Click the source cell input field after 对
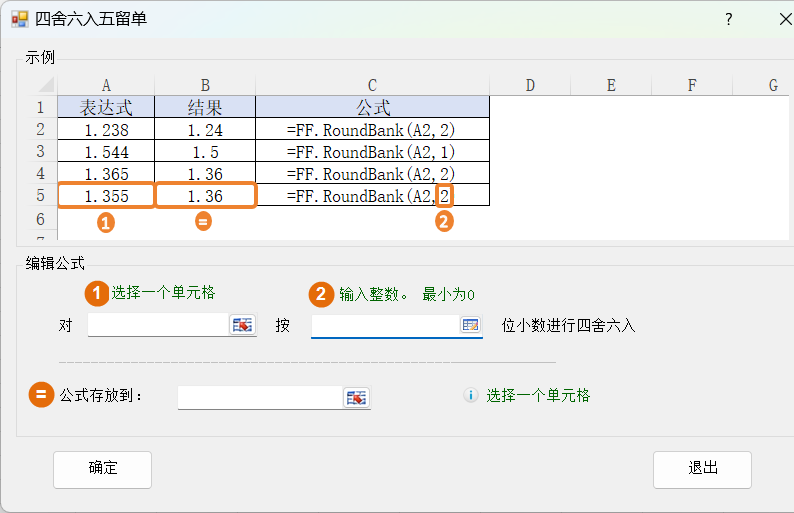 158,325
